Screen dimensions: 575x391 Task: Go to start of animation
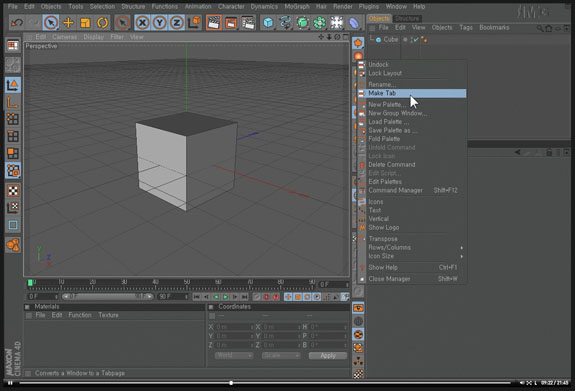tap(197, 296)
